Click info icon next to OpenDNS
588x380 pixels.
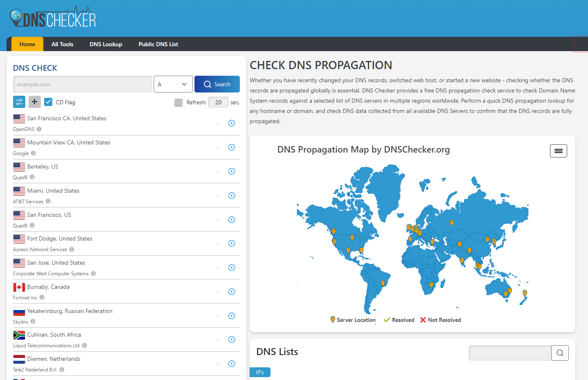(x=39, y=129)
